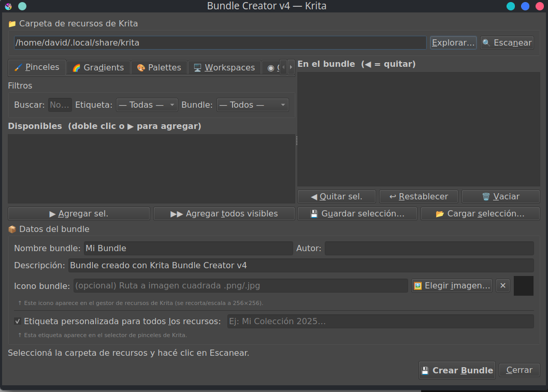Click the Autor input field
The height and width of the screenshot is (392, 548).
pyautogui.click(x=429, y=249)
